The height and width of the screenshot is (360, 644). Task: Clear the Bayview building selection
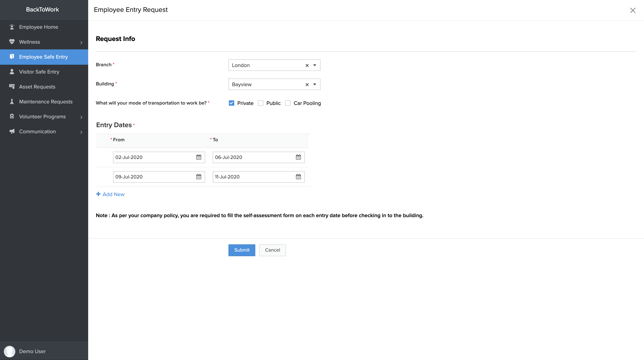click(x=307, y=85)
